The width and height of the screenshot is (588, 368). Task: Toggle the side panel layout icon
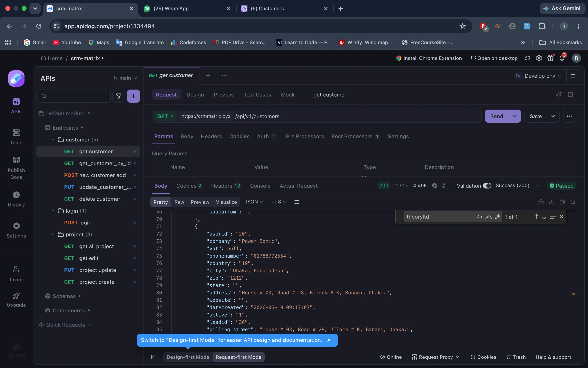(x=570, y=95)
